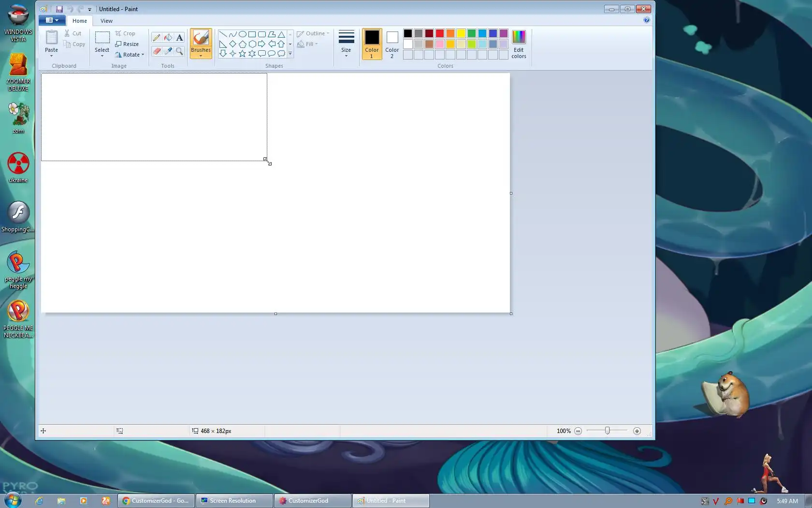Open Paint Help via question mark icon

click(647, 20)
